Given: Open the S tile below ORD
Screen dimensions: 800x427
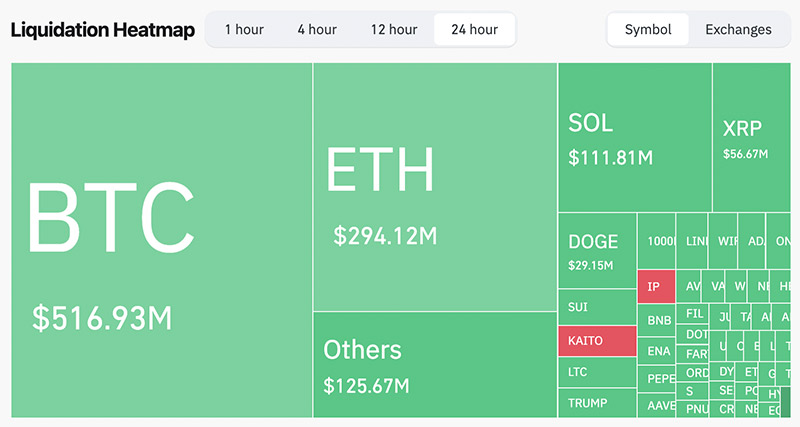Looking at the screenshot, I should (692, 391).
